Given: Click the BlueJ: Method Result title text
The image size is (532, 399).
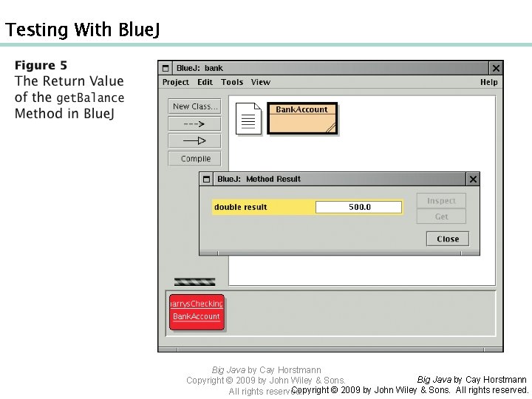Looking at the screenshot, I should tap(259, 179).
